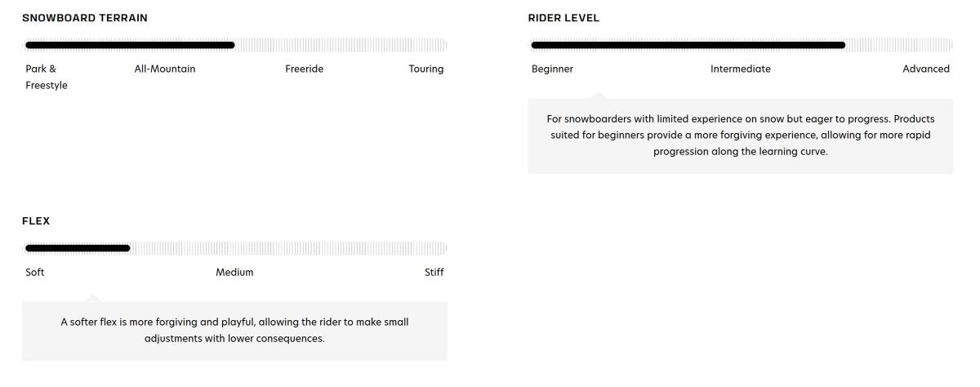Click the Advanced rider level label

926,69
